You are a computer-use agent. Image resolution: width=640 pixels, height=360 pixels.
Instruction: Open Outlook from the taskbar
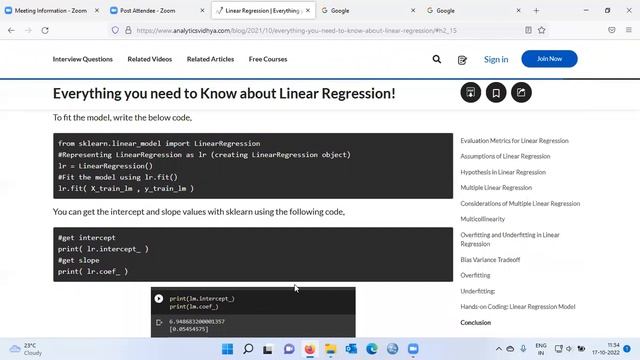pos(351,349)
